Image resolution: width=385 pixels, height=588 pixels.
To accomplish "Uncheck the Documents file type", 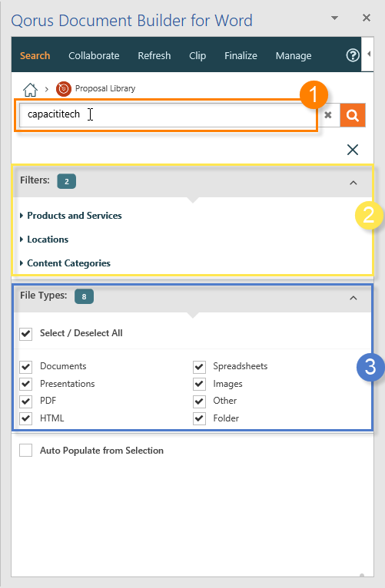I will 26,366.
